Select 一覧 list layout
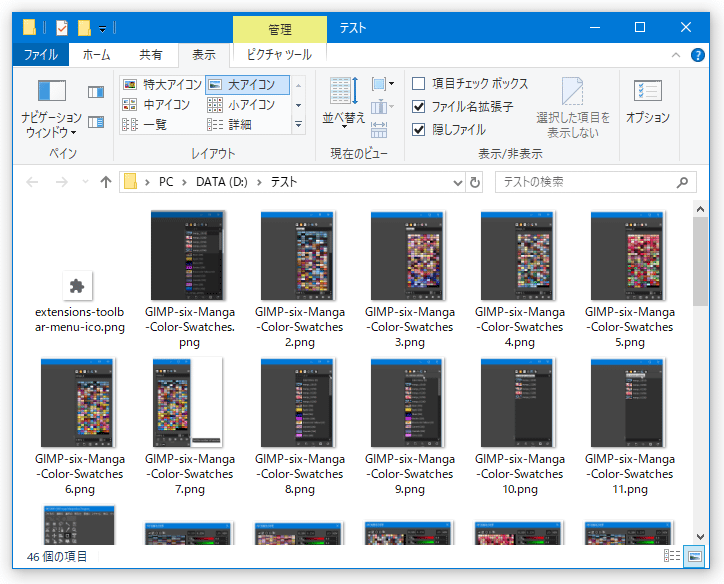Viewport: 724px width, 584px height. pos(145,125)
